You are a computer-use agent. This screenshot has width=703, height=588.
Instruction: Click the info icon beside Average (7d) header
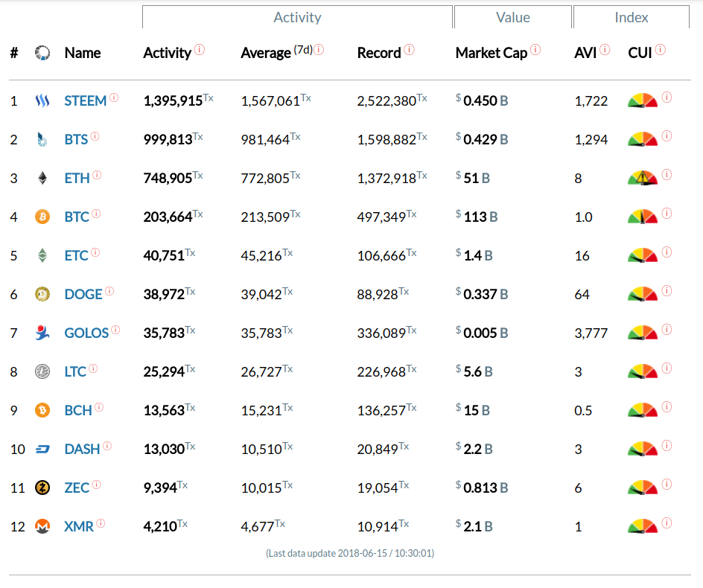319,49
